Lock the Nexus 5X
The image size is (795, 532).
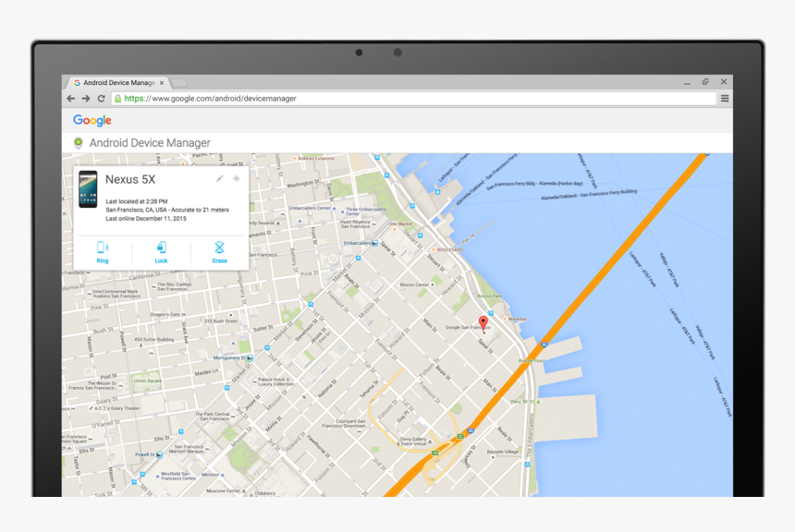(161, 252)
